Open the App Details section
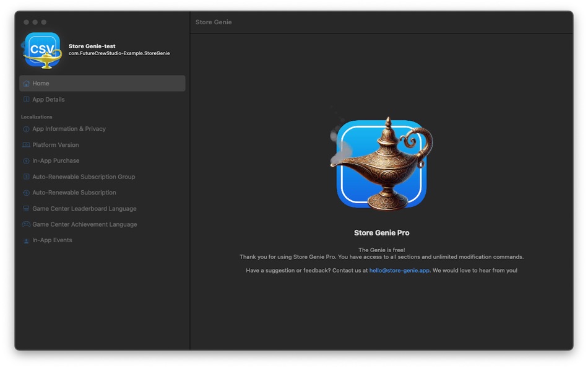588x368 pixels. tap(50, 99)
